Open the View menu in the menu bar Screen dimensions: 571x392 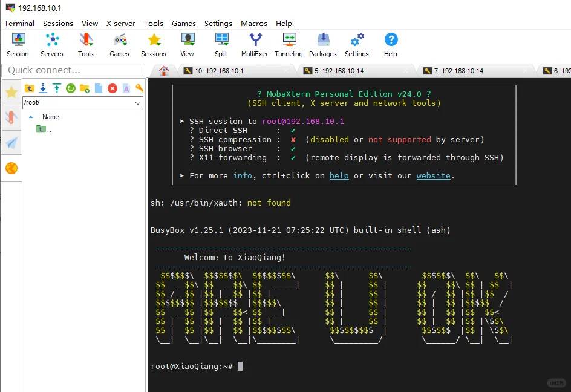(x=90, y=24)
